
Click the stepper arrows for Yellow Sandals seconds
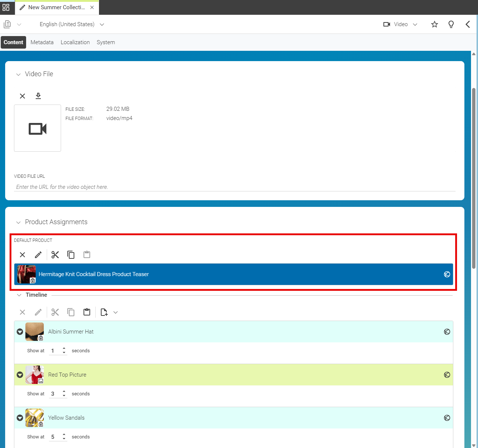coord(64,437)
